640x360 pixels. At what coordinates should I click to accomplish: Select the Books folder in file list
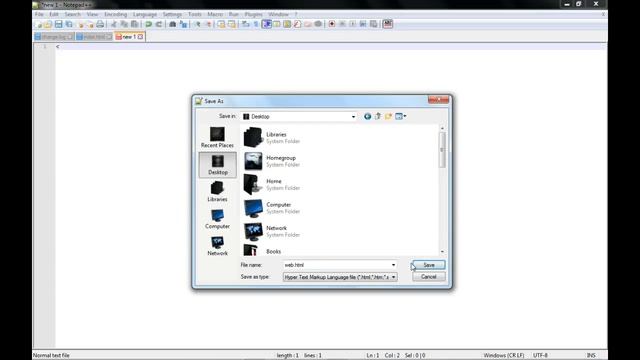tap(263, 250)
